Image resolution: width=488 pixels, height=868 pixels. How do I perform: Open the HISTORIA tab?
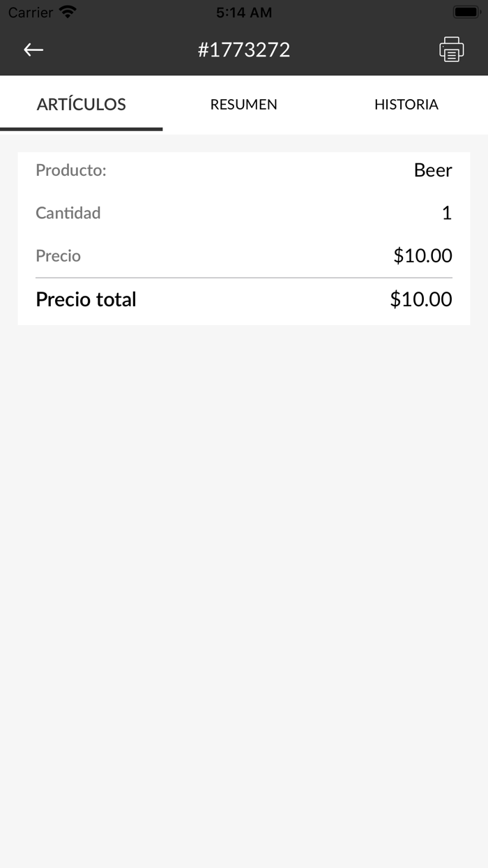[x=406, y=104]
